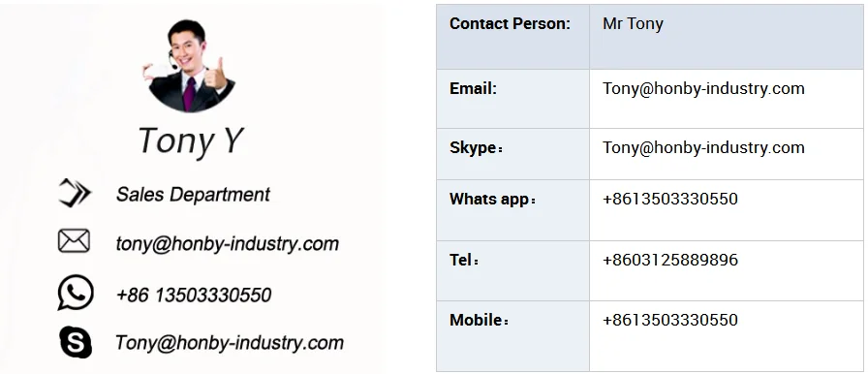Click the double-chevron Sales Department icon
Viewport: 868px width, 374px height.
coord(75,193)
